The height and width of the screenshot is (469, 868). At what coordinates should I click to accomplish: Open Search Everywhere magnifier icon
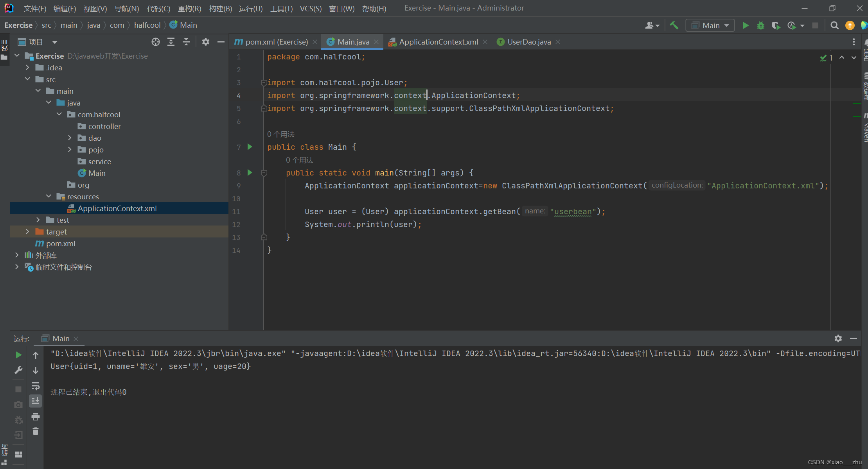(834, 25)
